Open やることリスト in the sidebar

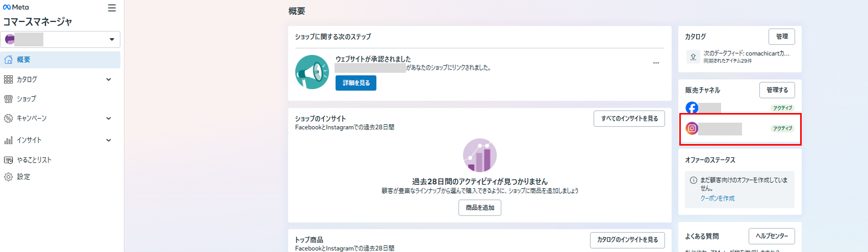(x=34, y=160)
